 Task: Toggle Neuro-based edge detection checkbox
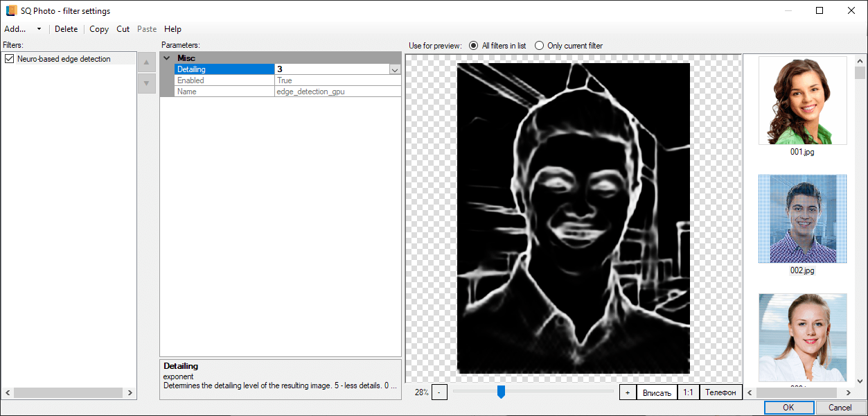pyautogui.click(x=9, y=59)
